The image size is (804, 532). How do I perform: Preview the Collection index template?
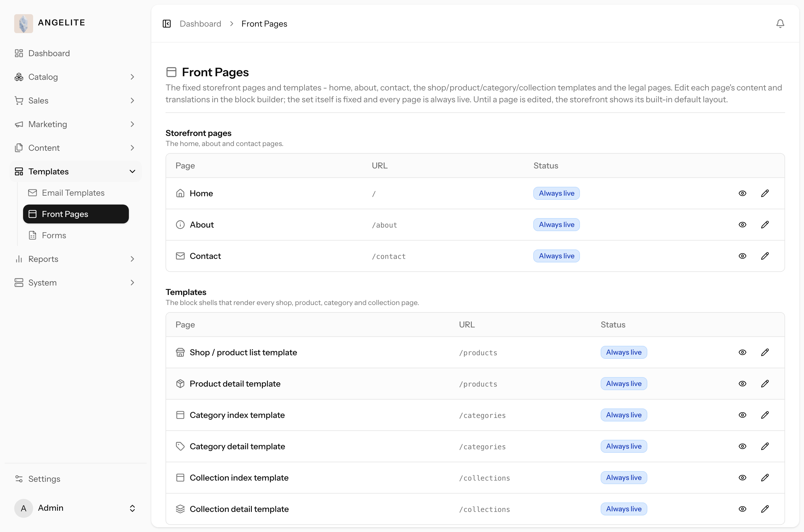[x=742, y=478]
